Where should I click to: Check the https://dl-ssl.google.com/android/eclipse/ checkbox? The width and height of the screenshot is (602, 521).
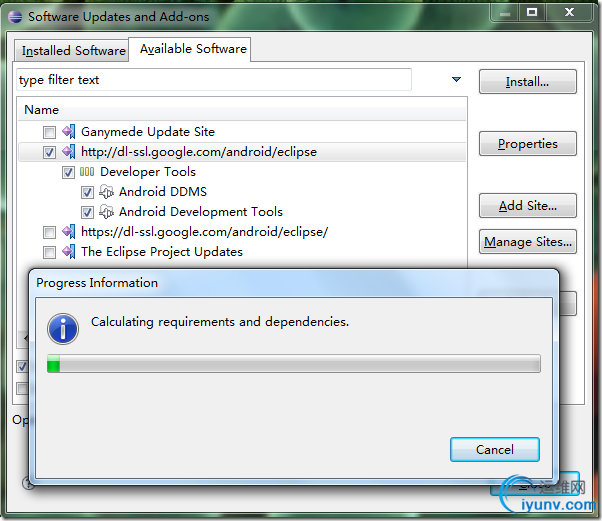pos(49,232)
